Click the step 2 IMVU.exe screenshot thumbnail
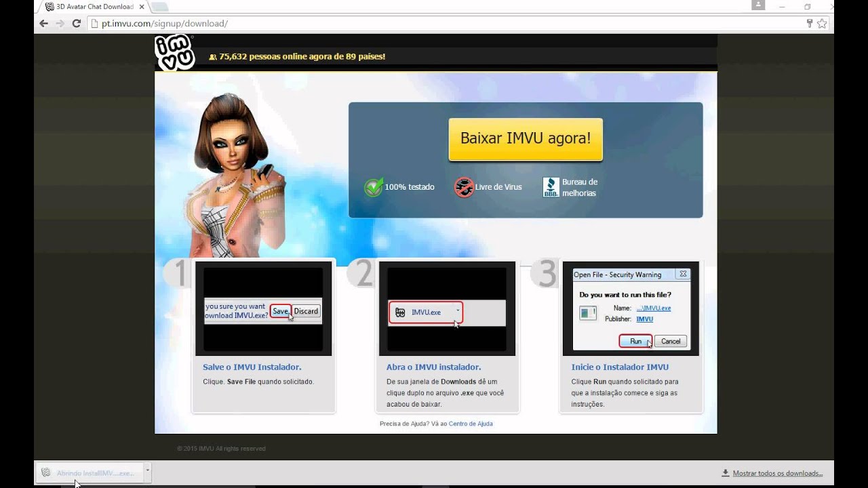Viewport: 868px width, 488px height. click(447, 308)
